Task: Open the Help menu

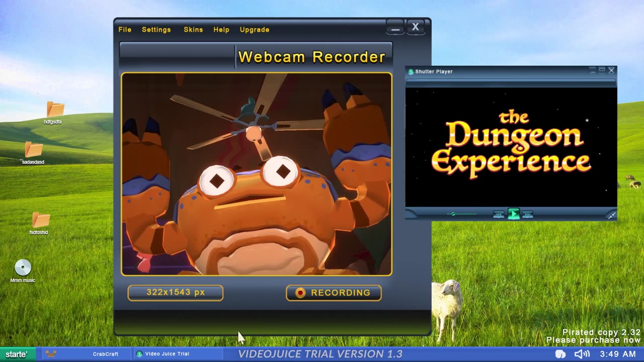Action: 221,30
